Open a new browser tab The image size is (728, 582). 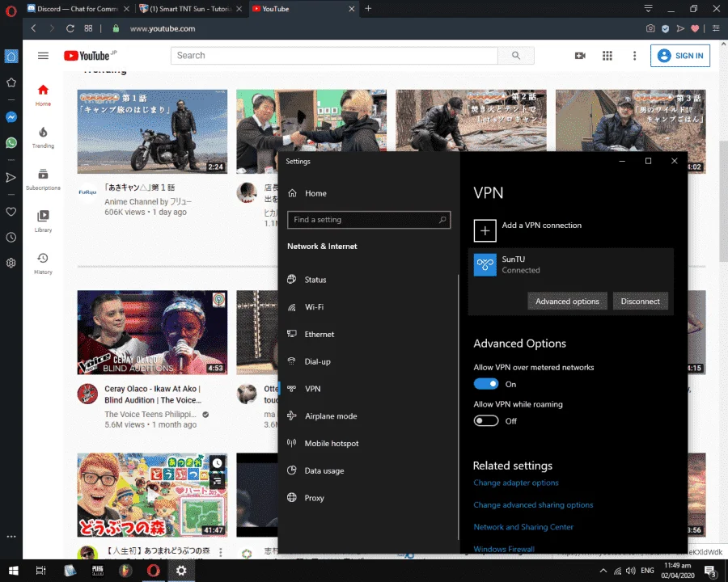(x=368, y=8)
